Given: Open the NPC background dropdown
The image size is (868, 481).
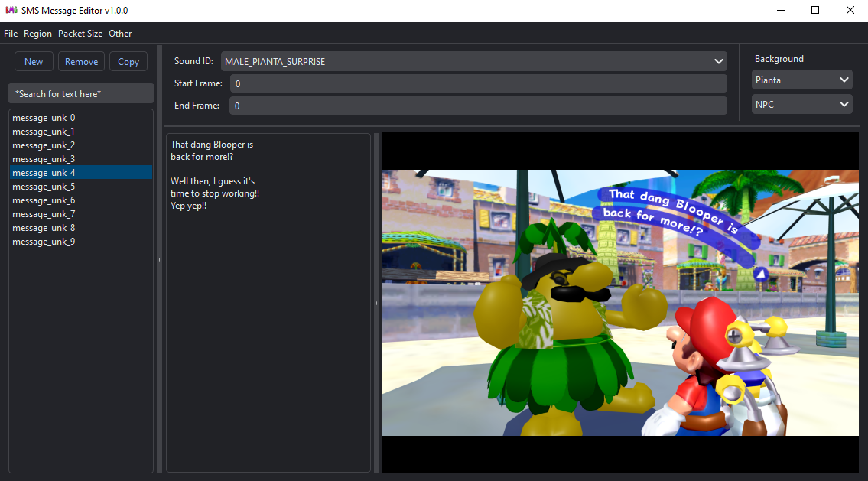Looking at the screenshot, I should pos(801,104).
